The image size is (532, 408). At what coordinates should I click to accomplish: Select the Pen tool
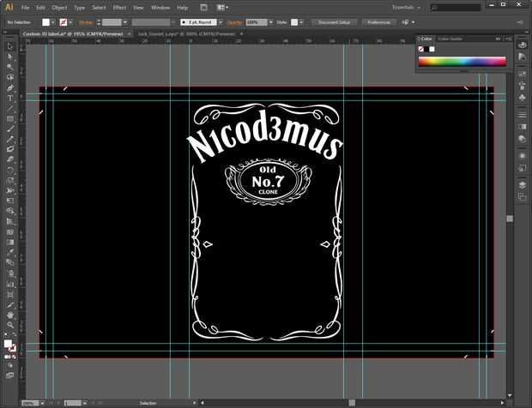(10, 87)
